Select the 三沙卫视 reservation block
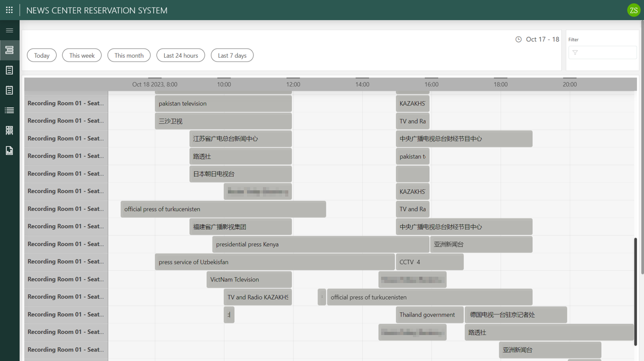The width and height of the screenshot is (644, 361). pos(223,121)
